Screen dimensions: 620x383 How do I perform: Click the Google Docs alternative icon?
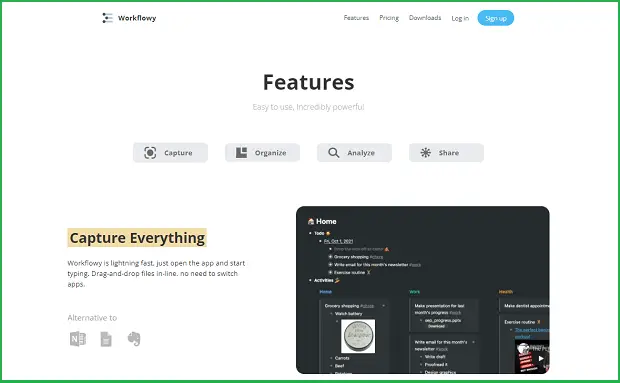106,339
